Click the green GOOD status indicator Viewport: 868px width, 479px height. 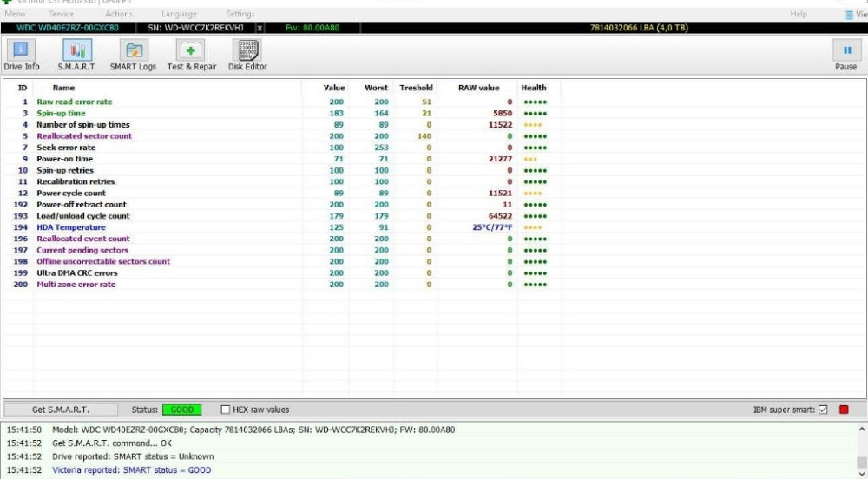point(181,410)
